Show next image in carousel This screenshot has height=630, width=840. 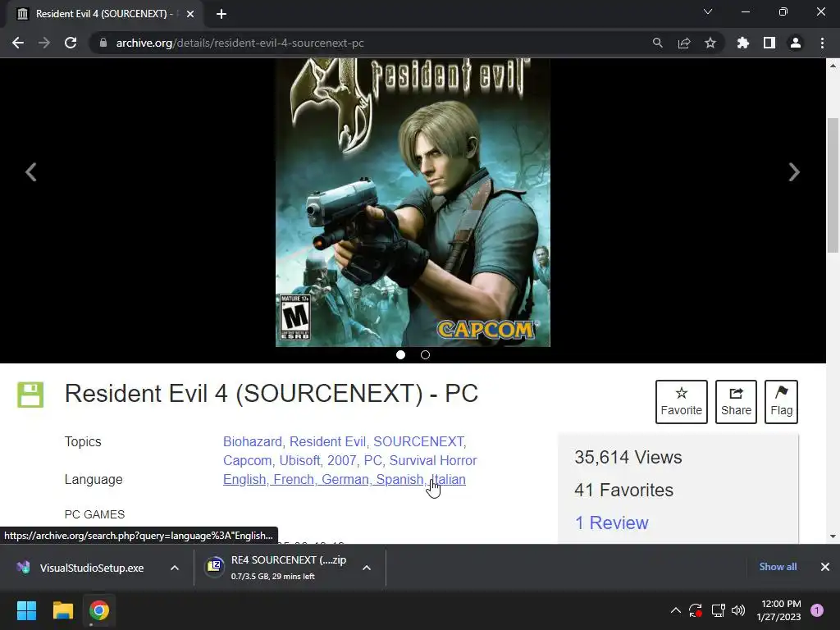coord(794,172)
